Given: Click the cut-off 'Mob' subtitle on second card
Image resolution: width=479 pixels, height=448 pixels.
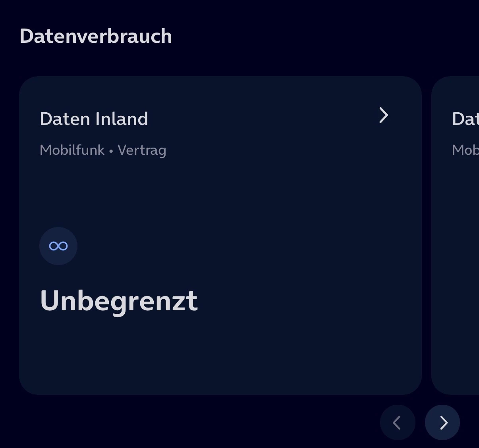Looking at the screenshot, I should pyautogui.click(x=465, y=150).
